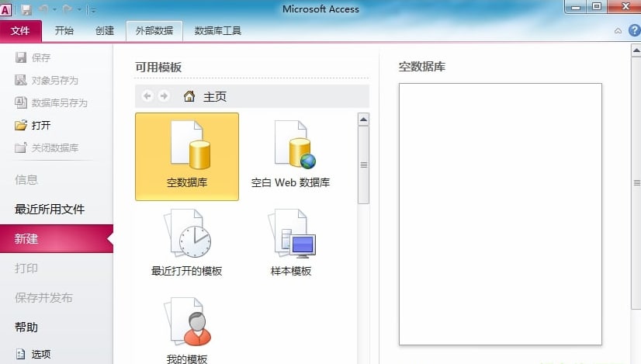This screenshot has width=641, height=364.
Task: Minimize the Microsoft Access window
Action: click(576, 7)
